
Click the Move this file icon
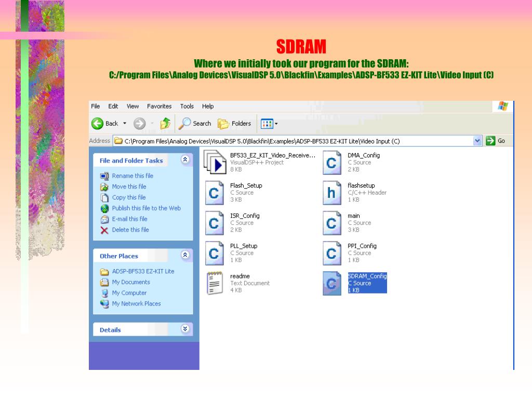click(x=104, y=187)
